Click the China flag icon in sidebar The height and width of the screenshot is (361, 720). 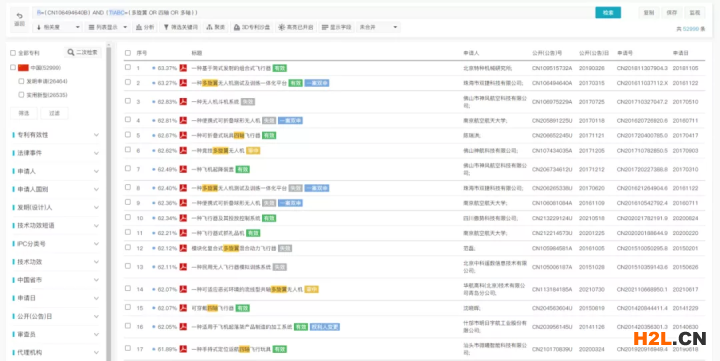[23, 68]
